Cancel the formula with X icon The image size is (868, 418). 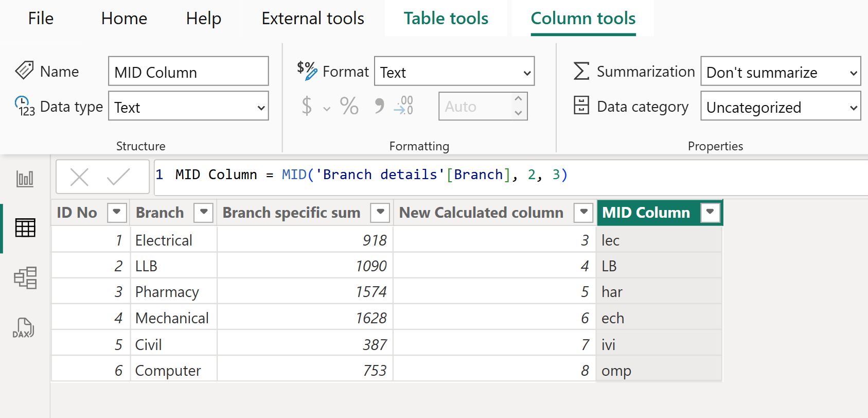79,177
